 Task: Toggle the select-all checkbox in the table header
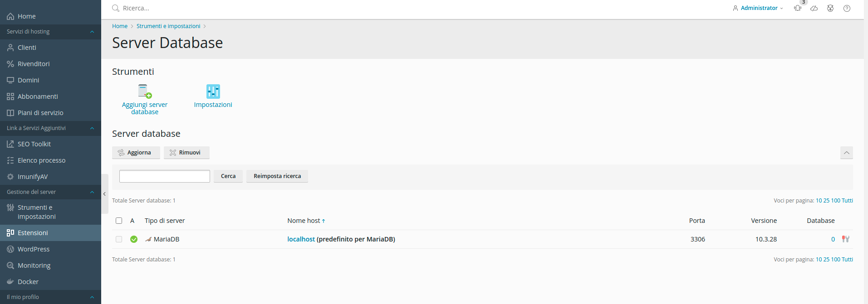coord(119,221)
